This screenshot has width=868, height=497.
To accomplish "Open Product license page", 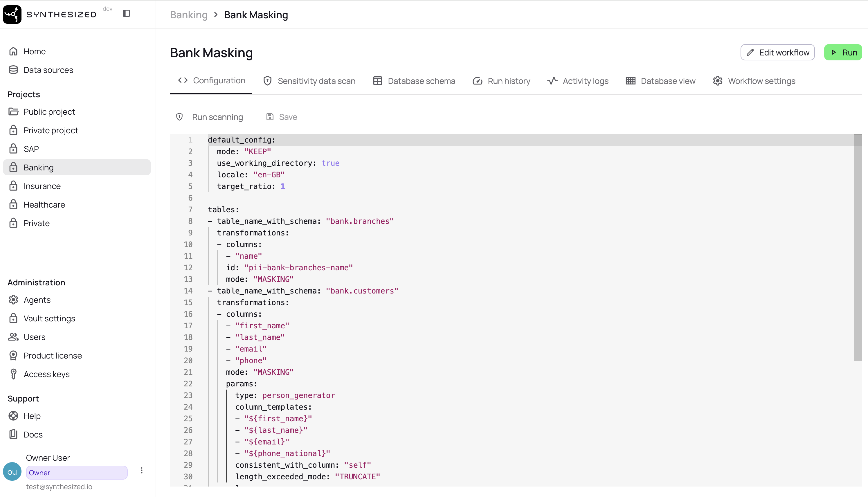I will (53, 355).
